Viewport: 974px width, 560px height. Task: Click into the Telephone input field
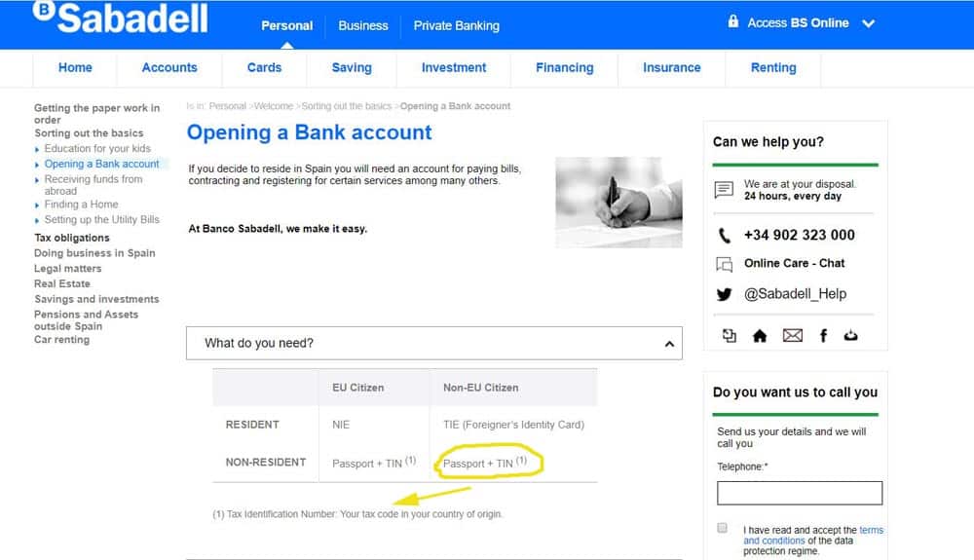click(799, 493)
